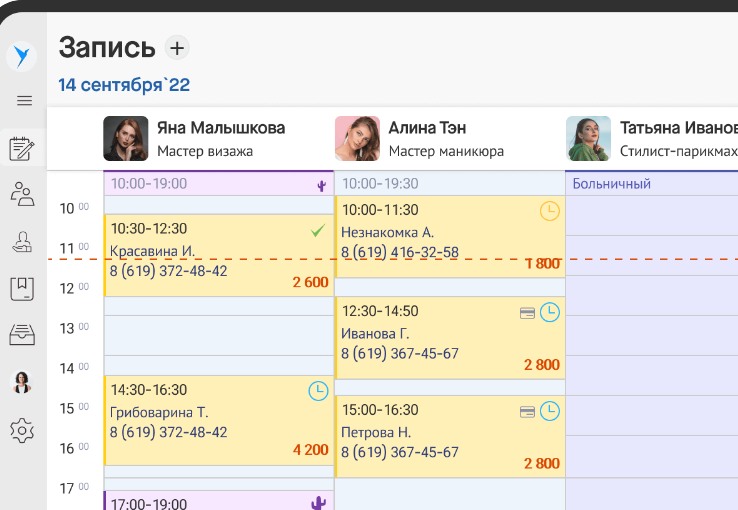
Task: Open the bookmark book sidebar icon
Action: click(22, 289)
